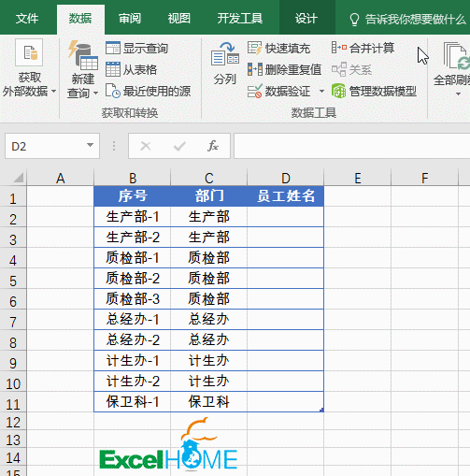
Task: Open 管理数据模型
Action: [x=374, y=91]
